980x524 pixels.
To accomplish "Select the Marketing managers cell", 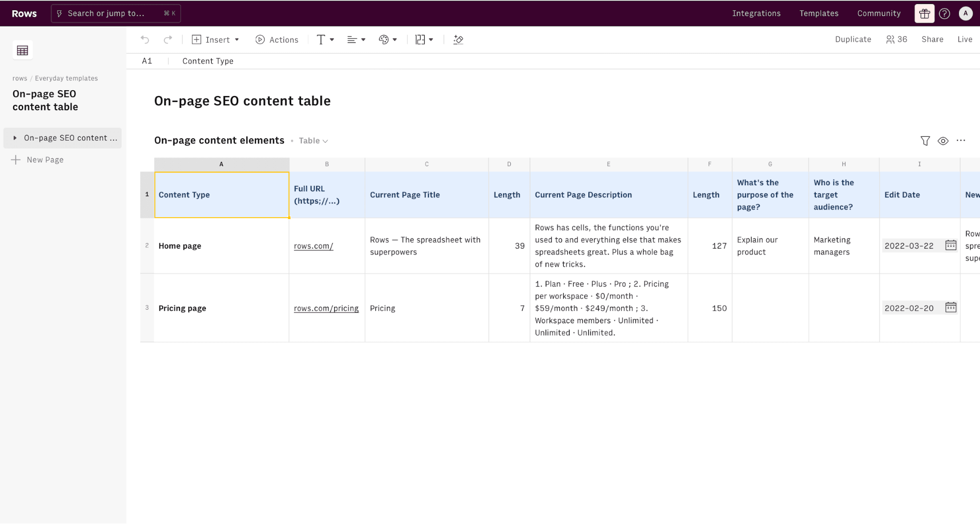I will tap(844, 246).
